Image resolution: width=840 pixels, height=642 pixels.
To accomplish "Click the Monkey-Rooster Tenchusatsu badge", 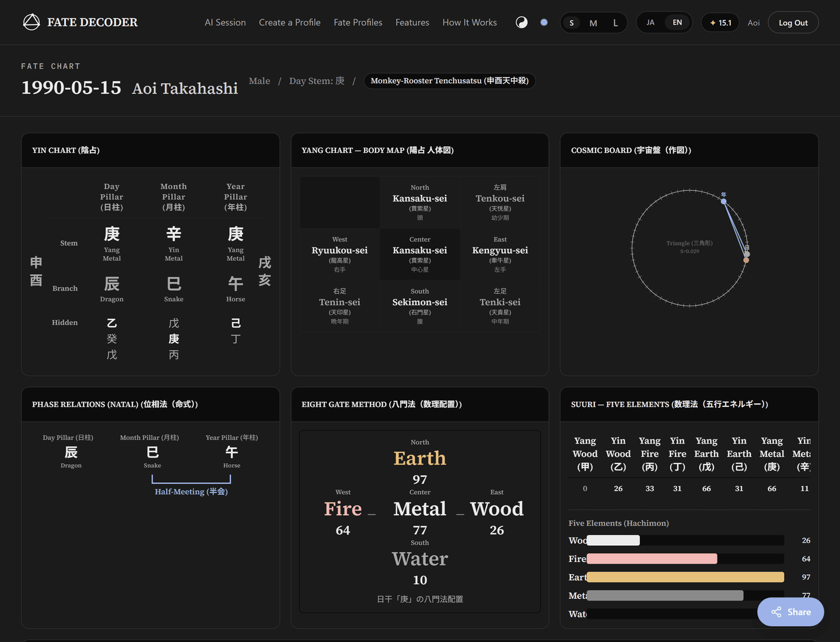I will tap(450, 81).
